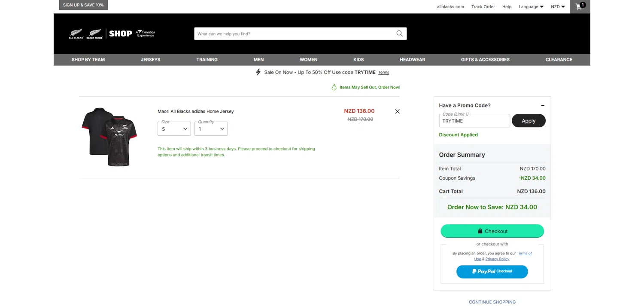Click the Black Ferns logo

tap(94, 34)
